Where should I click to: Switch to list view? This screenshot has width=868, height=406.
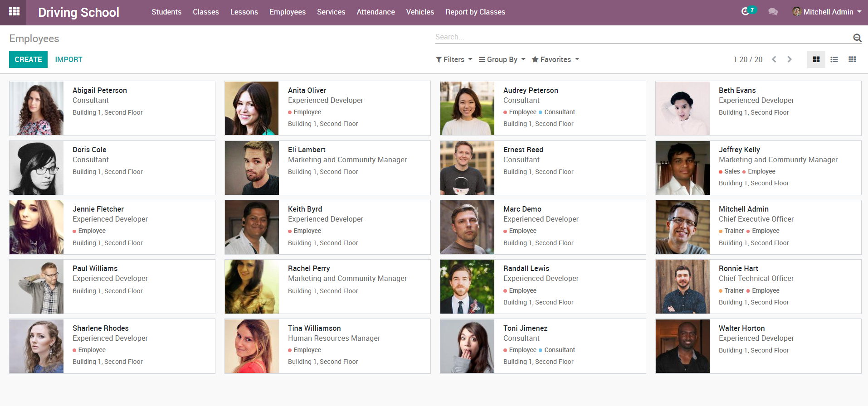pos(834,59)
